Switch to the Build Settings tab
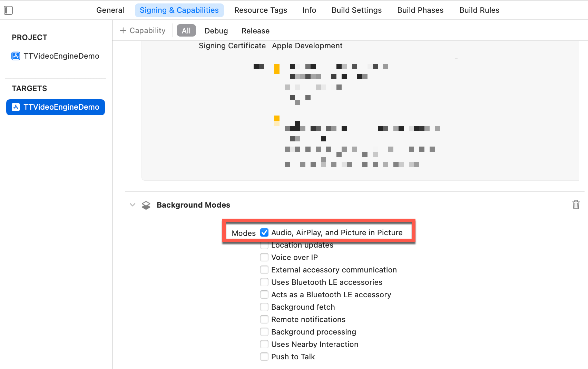This screenshot has height=369, width=588. click(x=356, y=10)
